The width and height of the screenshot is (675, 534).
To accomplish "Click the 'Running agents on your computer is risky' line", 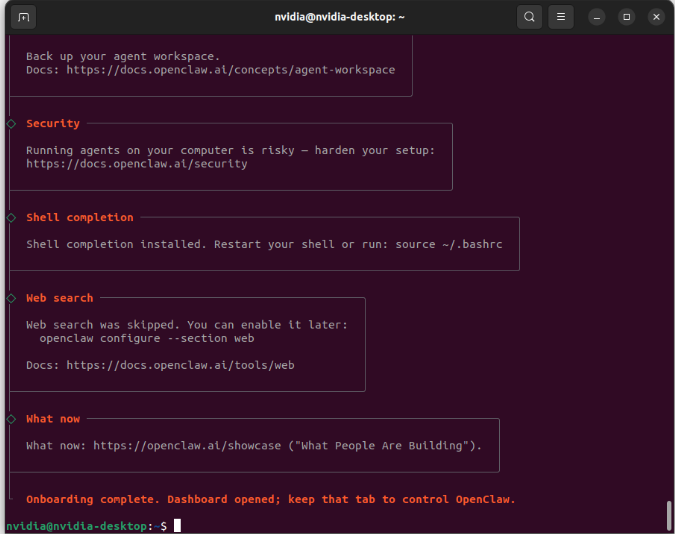I will pyautogui.click(x=230, y=150).
